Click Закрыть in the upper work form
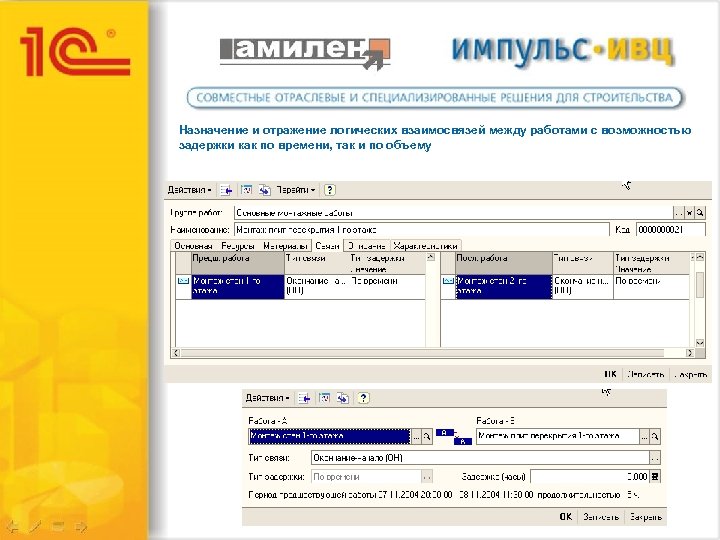This screenshot has height=540, width=720. (x=691, y=374)
